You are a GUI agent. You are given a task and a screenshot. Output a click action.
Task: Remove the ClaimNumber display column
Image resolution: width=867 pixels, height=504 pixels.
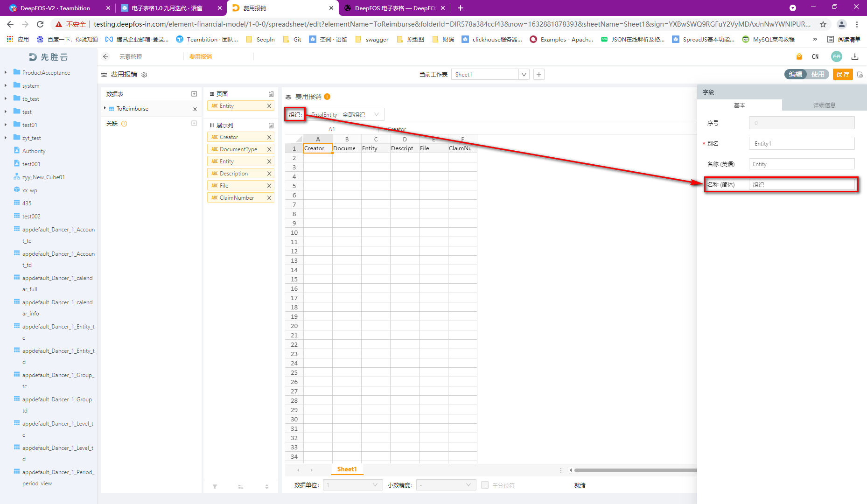(x=269, y=198)
